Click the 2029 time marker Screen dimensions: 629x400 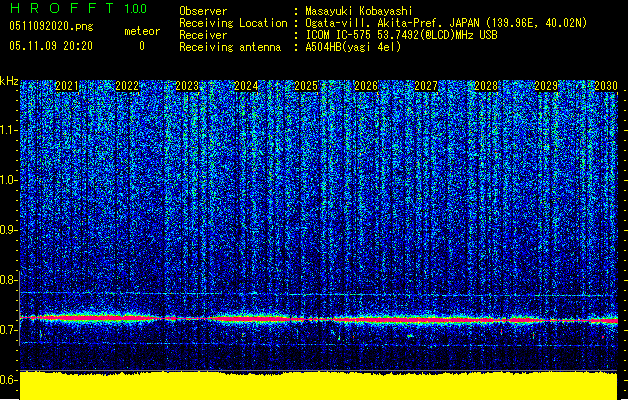[546, 86]
